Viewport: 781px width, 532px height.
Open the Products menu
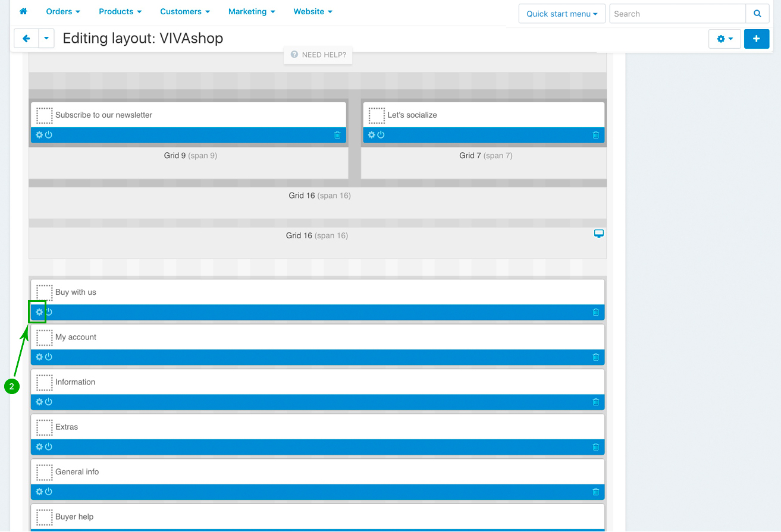click(120, 11)
